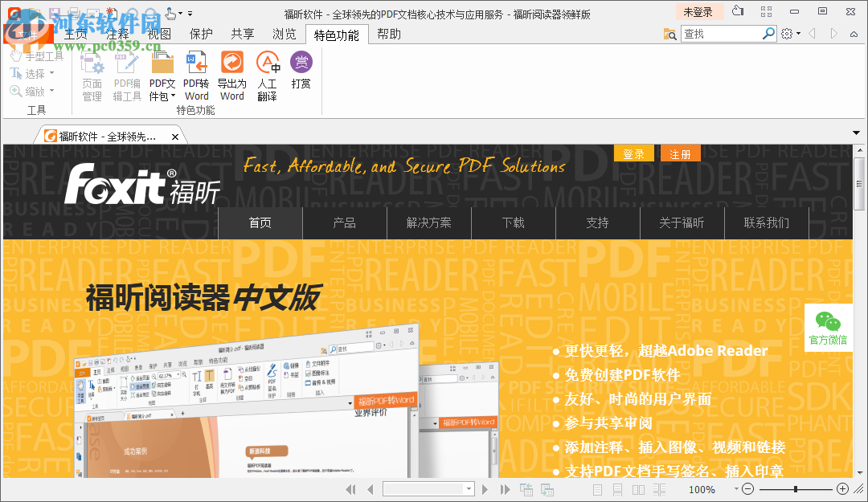Switch to the 视图 ribbon tab
Screen dimensions: 868x502
[x=159, y=35]
